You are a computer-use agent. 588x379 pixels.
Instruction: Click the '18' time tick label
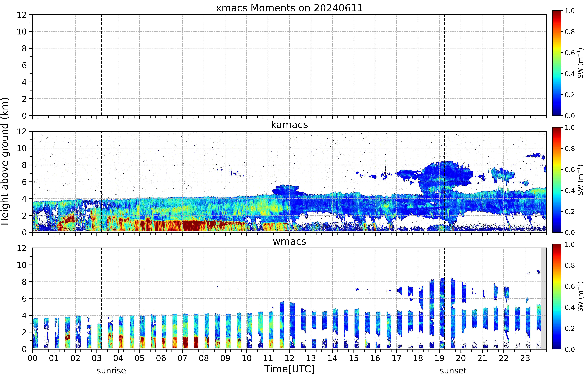[x=418, y=358]
